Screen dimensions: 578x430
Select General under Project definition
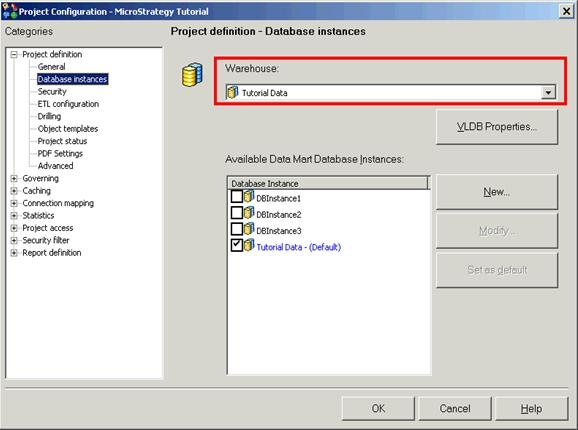click(x=51, y=67)
